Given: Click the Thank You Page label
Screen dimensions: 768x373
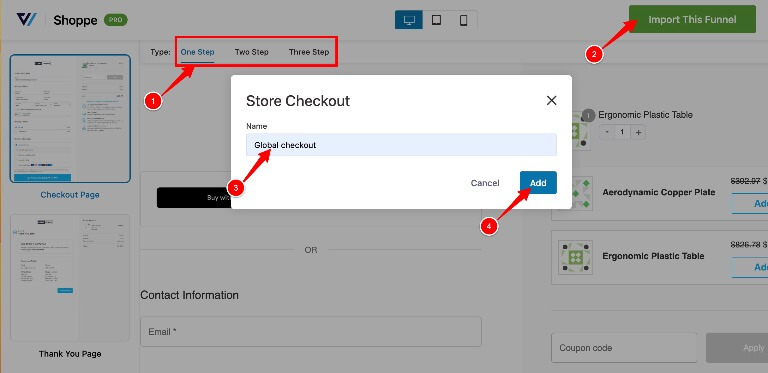Looking at the screenshot, I should (70, 354).
